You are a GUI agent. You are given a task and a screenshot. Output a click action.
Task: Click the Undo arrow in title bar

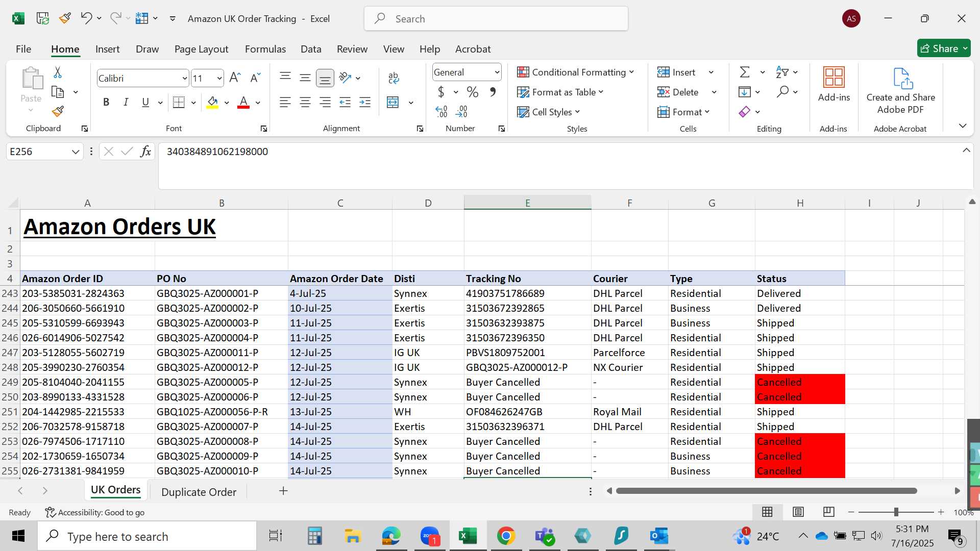pyautogui.click(x=86, y=18)
